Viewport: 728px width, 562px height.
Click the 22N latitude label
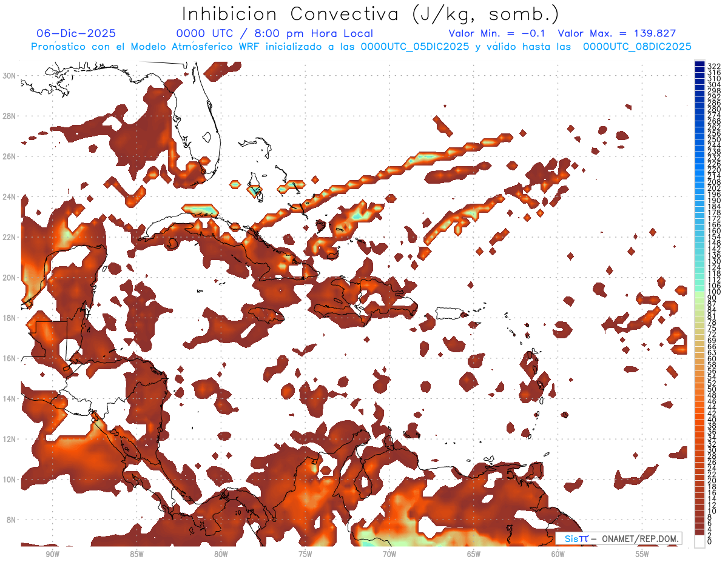tap(10, 237)
